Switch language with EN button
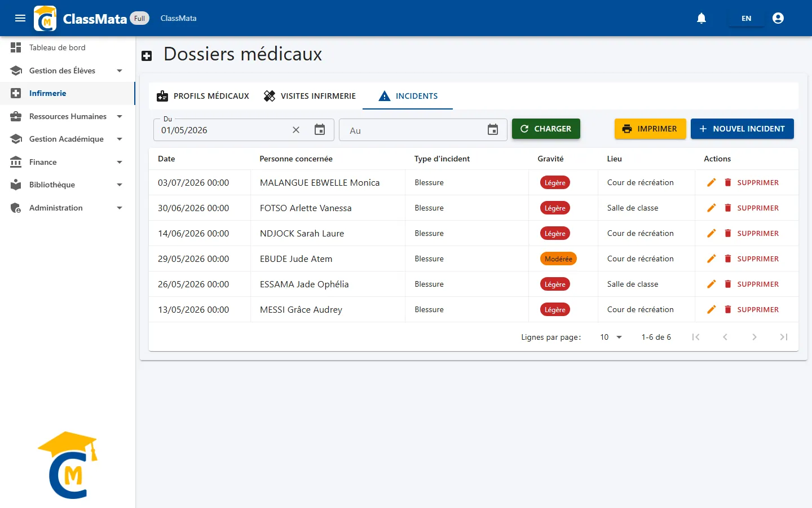This screenshot has width=812, height=508. click(x=746, y=18)
